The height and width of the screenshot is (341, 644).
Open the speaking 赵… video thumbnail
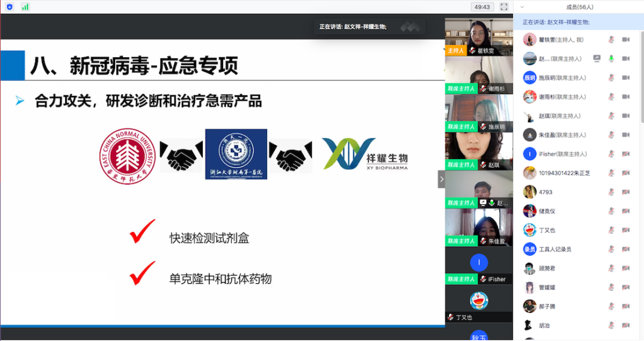click(x=479, y=190)
